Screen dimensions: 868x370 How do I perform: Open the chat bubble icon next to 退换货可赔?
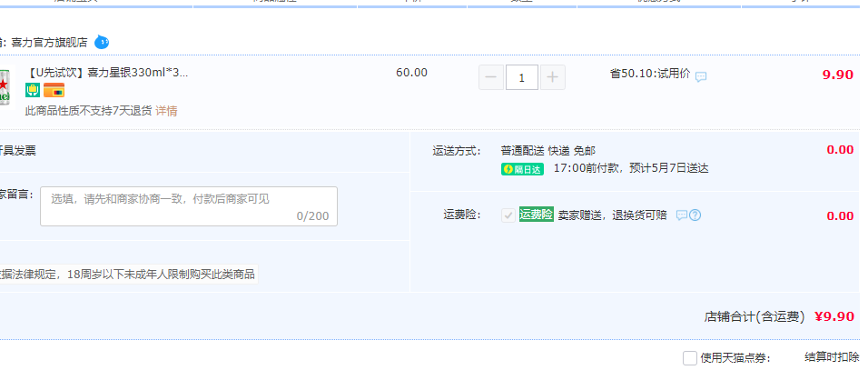(x=682, y=215)
